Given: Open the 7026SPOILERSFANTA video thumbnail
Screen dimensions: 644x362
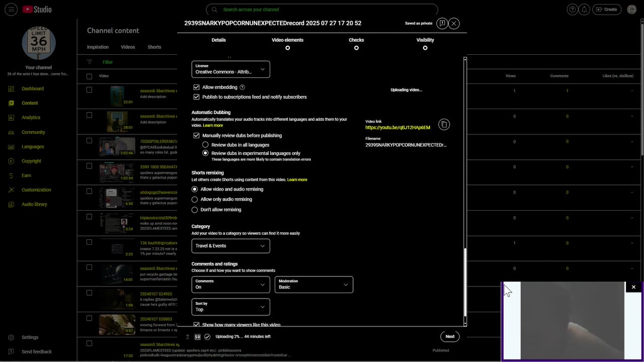Looking at the screenshot, I should pyautogui.click(x=117, y=146).
